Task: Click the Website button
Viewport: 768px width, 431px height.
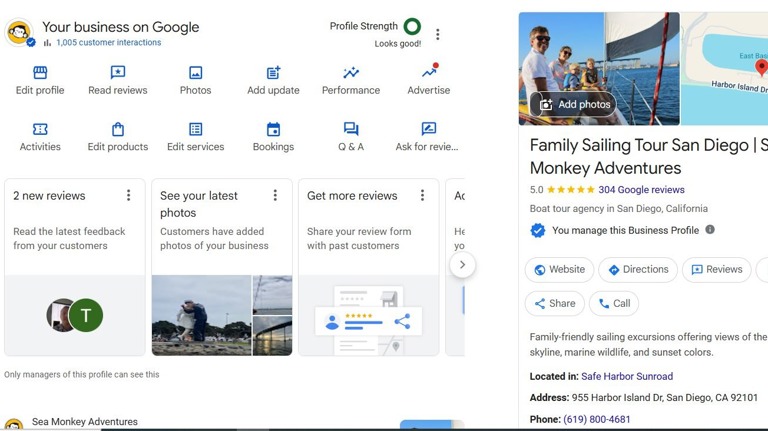Action: pyautogui.click(x=559, y=269)
